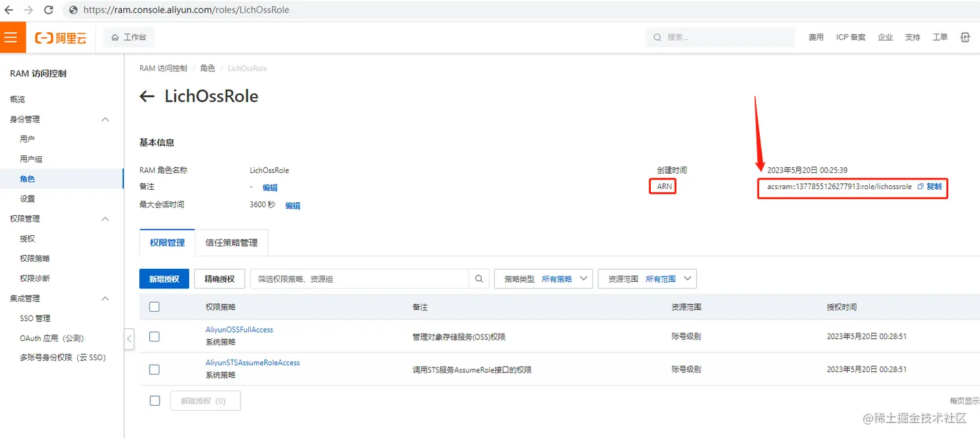Click into the policy filter input
980x438 pixels.
360,279
